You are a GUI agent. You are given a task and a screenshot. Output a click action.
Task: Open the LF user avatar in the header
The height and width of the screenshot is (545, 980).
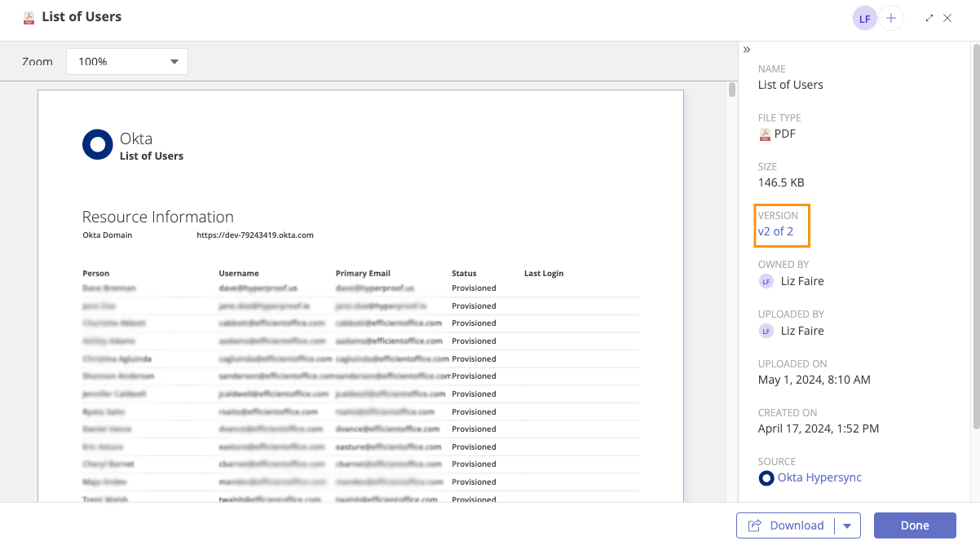coord(865,18)
